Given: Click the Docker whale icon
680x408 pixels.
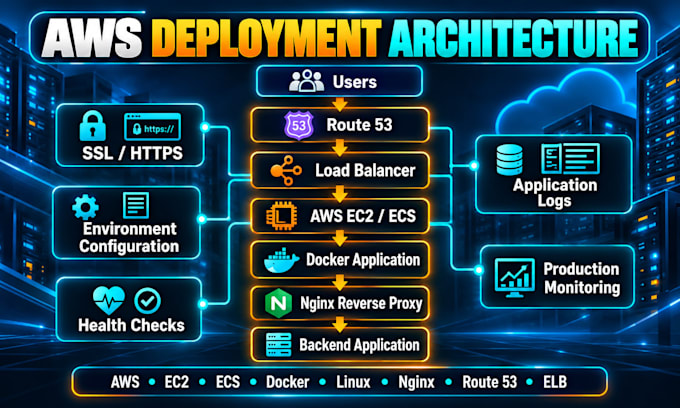Looking at the screenshot, I should click(281, 260).
